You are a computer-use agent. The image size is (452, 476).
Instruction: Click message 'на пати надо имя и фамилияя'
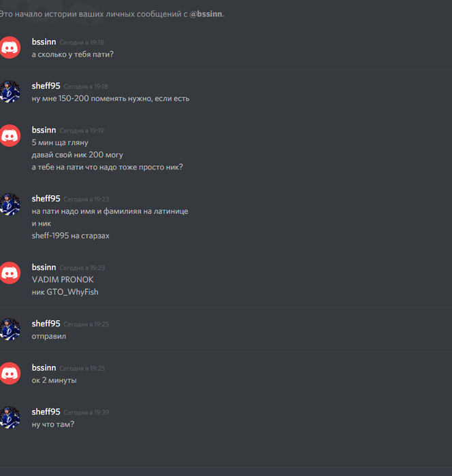tap(110, 211)
